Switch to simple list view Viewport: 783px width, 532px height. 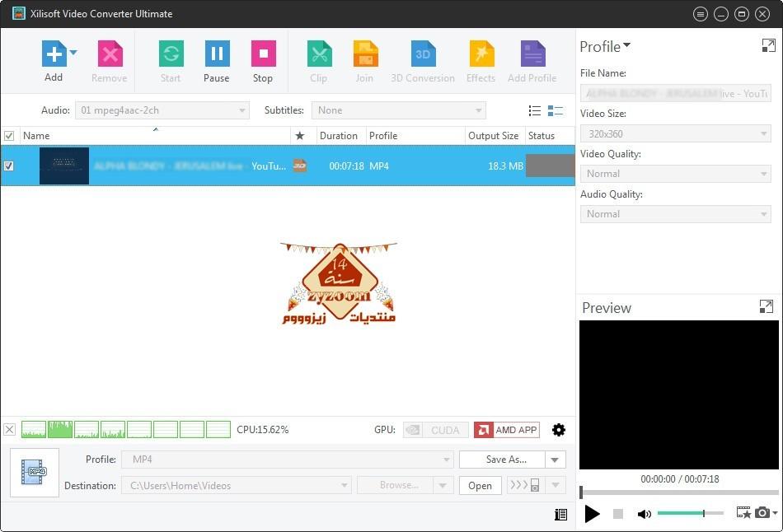pyautogui.click(x=535, y=110)
